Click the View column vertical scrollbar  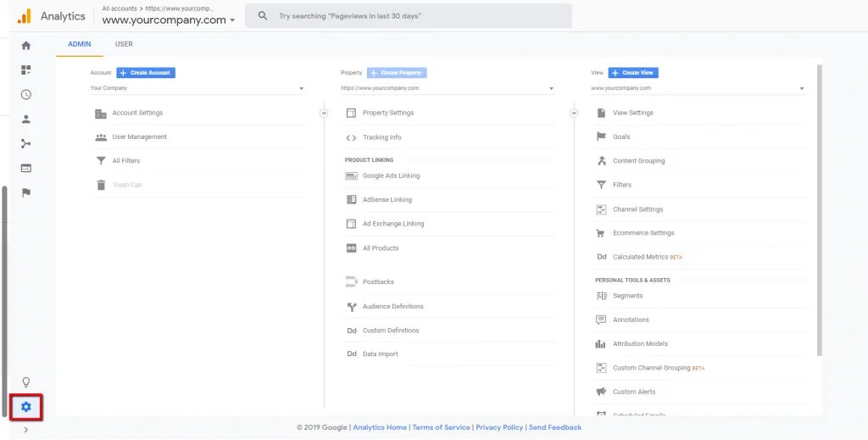coord(819,212)
